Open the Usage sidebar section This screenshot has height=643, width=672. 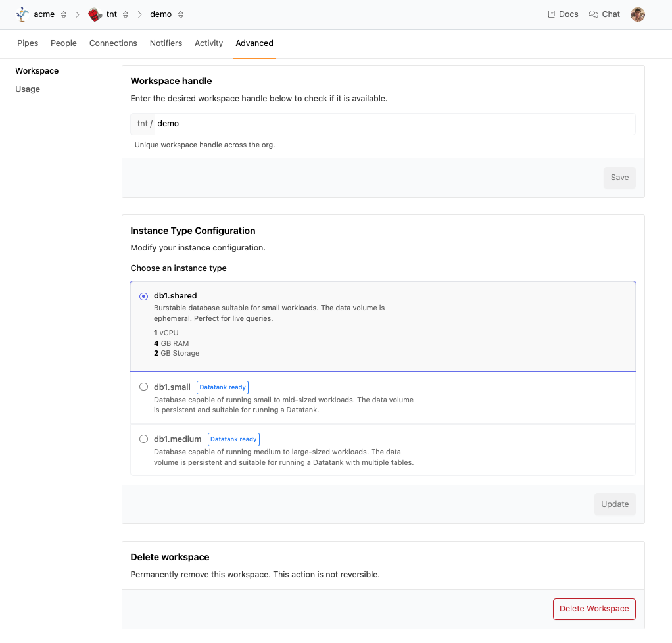[x=28, y=89]
